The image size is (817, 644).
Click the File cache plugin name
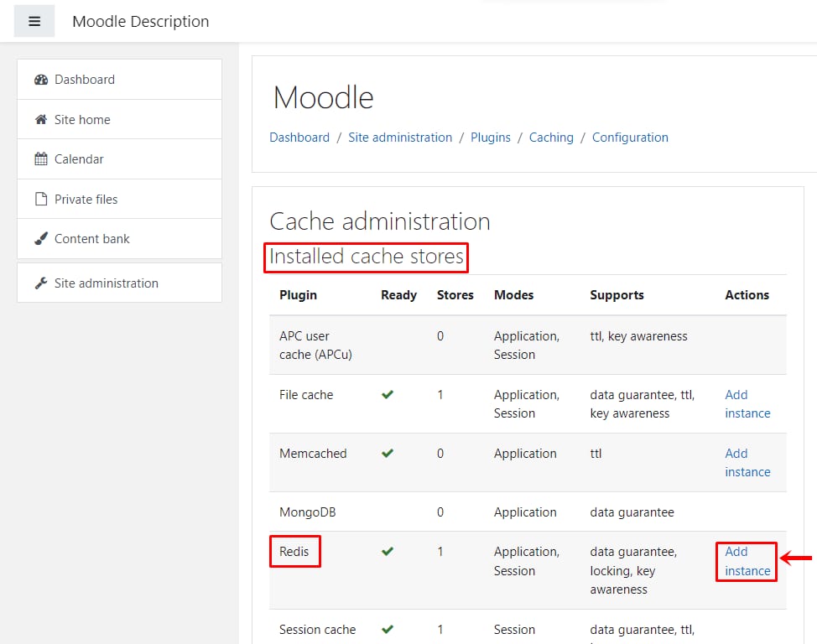click(x=306, y=395)
